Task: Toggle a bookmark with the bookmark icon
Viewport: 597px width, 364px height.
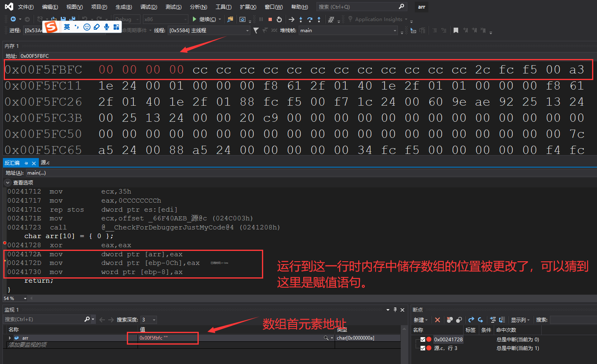Action: [456, 30]
